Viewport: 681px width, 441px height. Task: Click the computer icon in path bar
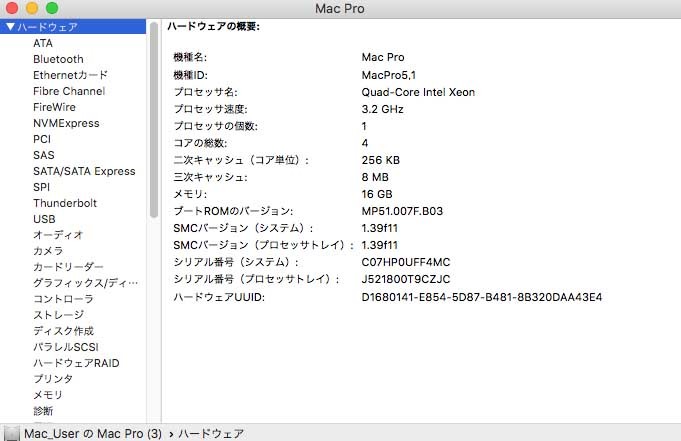pyautogui.click(x=11, y=433)
